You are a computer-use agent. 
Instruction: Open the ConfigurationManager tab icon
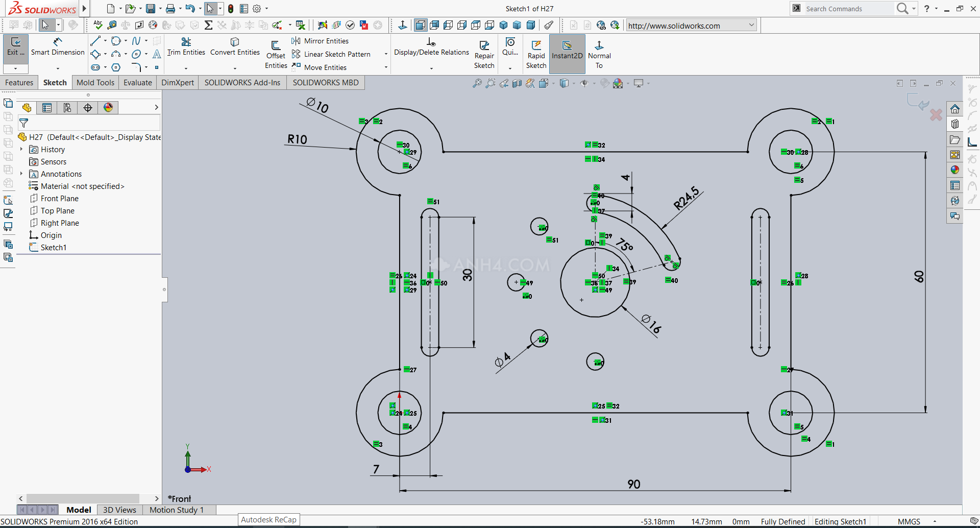pos(67,108)
